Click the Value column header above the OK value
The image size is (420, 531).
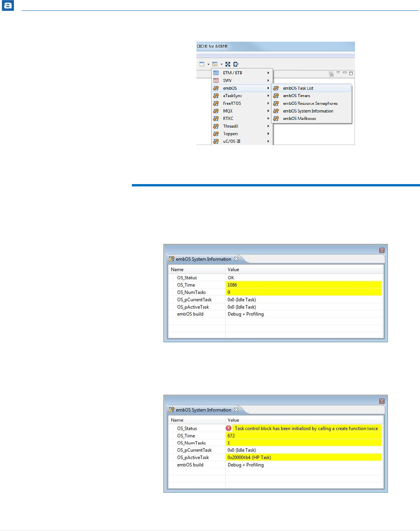pos(304,270)
